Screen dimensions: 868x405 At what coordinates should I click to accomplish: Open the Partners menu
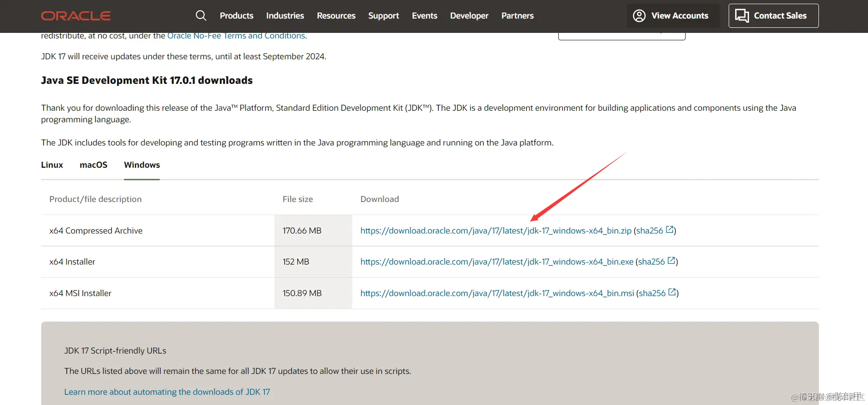tap(518, 16)
